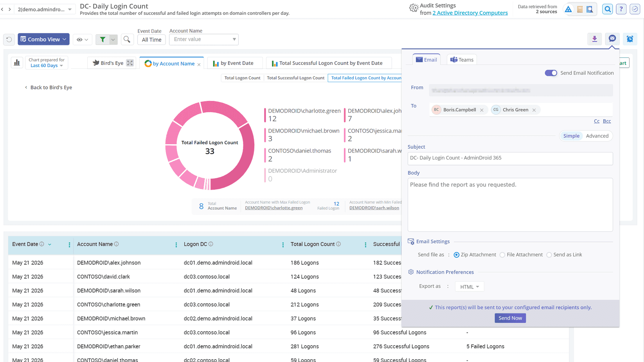
Task: Go to next report arrow
Action: tap(10, 9)
